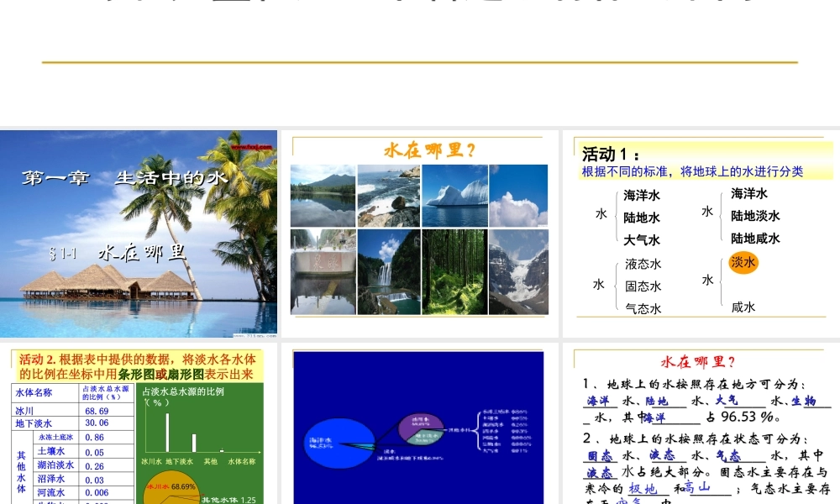The image size is (840, 504).
Task: Click the green forest photo
Action: click(454, 271)
